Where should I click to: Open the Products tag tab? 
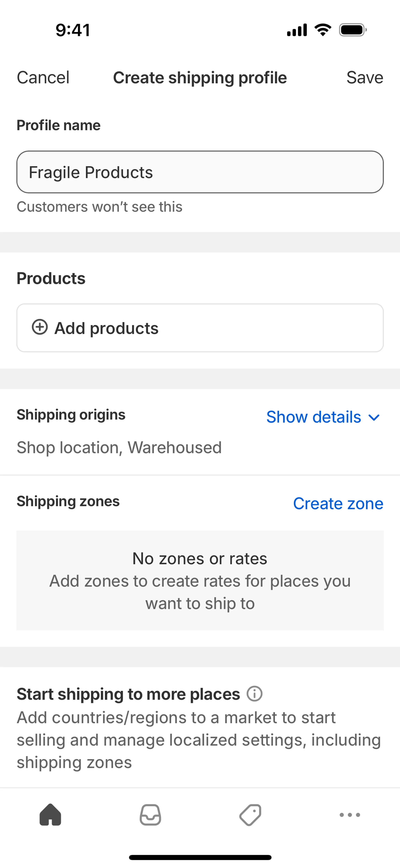250,815
